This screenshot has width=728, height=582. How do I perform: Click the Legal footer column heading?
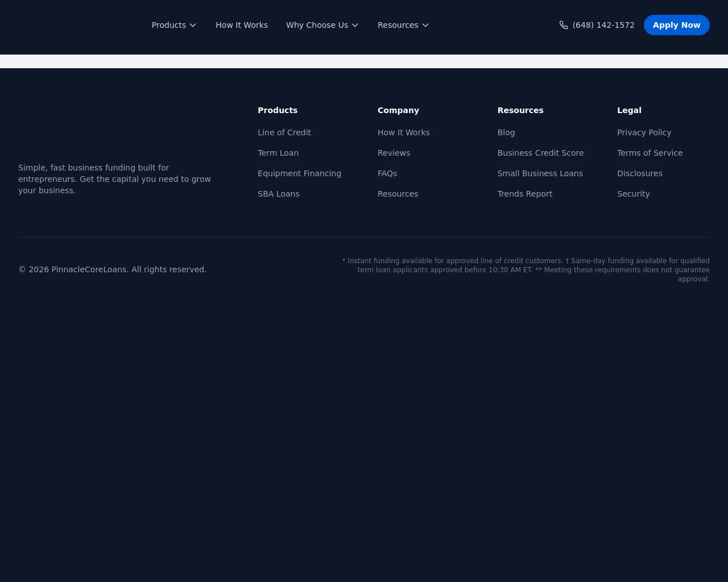[x=629, y=110]
